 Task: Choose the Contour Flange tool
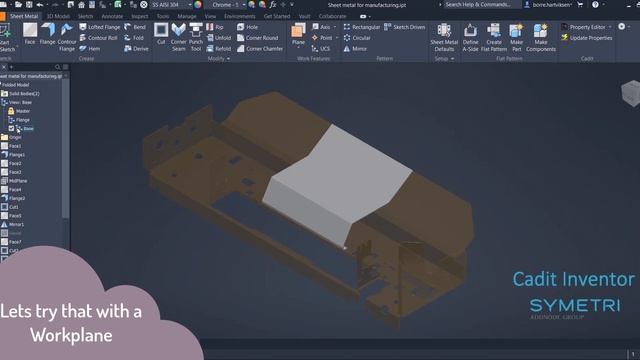(67, 37)
